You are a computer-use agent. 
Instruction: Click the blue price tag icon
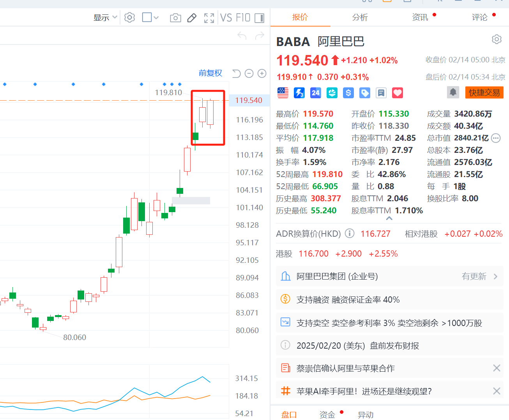pyautogui.click(x=365, y=93)
